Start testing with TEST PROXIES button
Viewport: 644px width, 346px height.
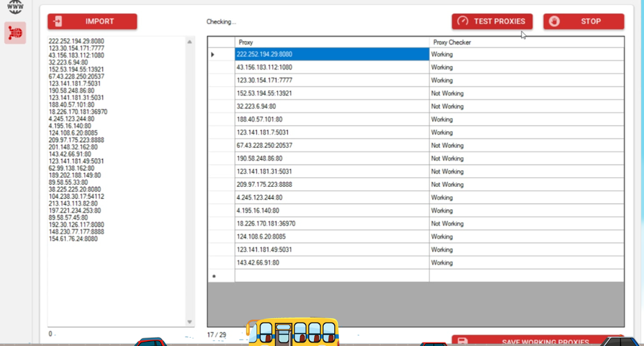pos(492,22)
